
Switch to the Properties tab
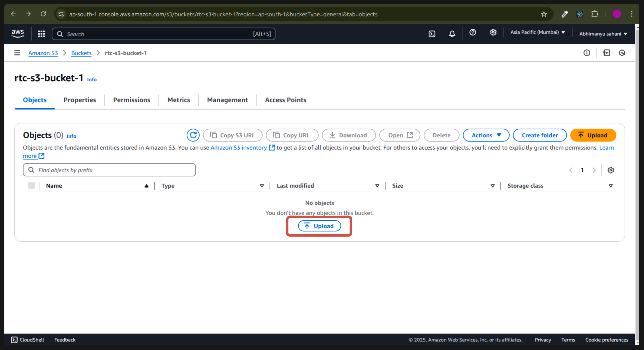[x=80, y=100]
